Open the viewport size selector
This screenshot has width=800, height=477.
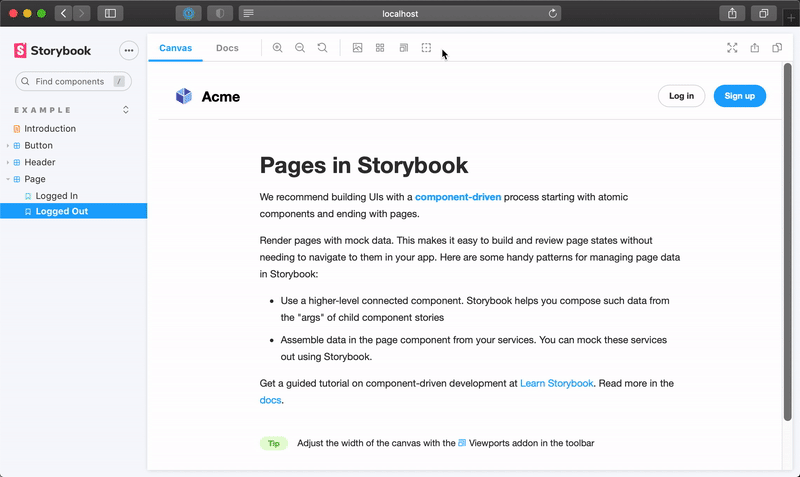click(404, 48)
